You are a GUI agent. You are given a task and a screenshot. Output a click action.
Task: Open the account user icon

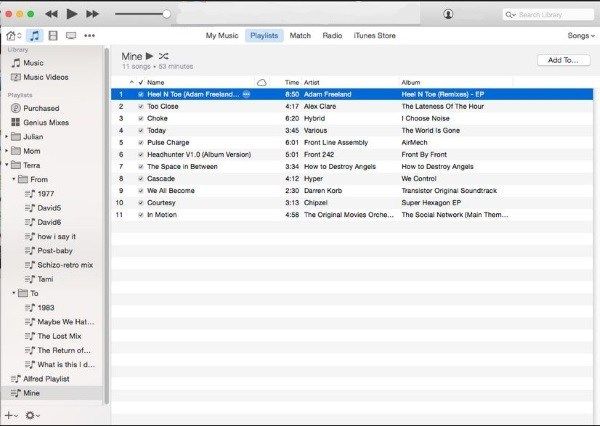coord(447,14)
